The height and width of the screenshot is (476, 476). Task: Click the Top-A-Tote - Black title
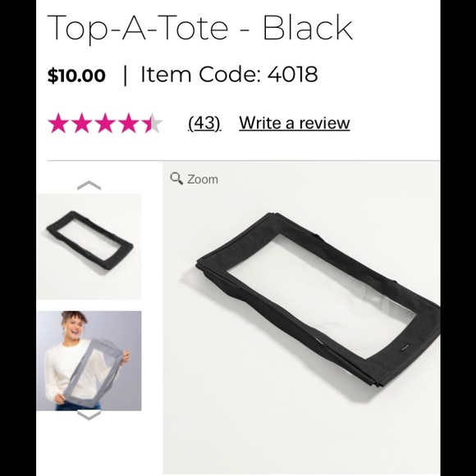point(200,28)
